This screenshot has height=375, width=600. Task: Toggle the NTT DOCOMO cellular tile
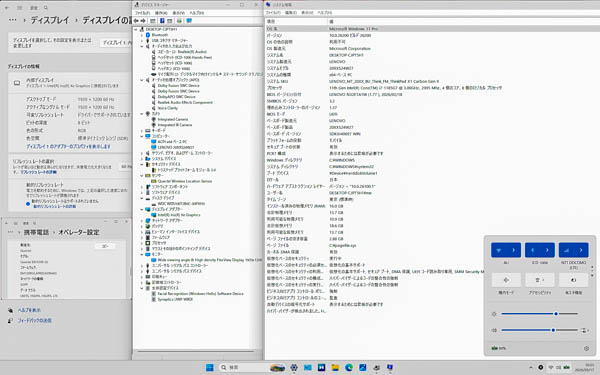(x=566, y=250)
